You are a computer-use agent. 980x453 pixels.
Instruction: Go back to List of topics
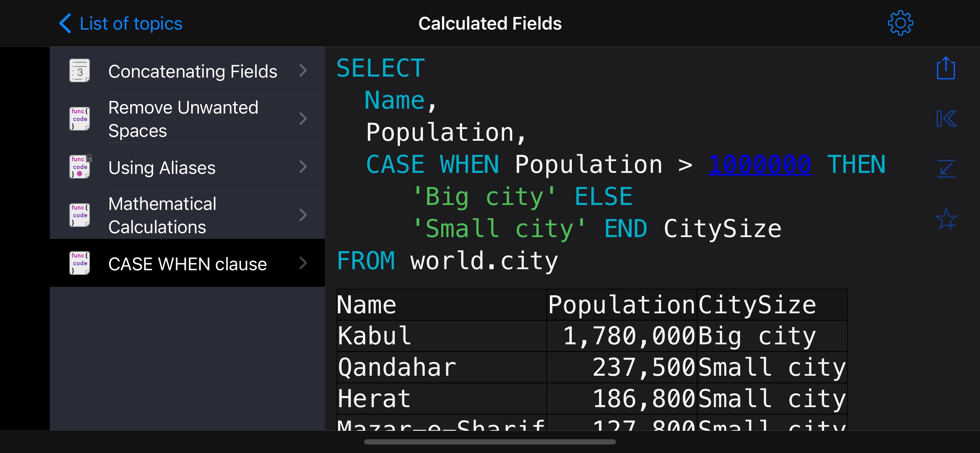pos(121,24)
